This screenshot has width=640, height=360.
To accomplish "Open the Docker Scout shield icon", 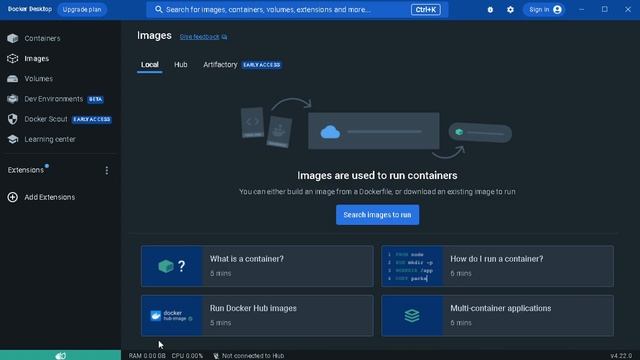I will pos(13,119).
